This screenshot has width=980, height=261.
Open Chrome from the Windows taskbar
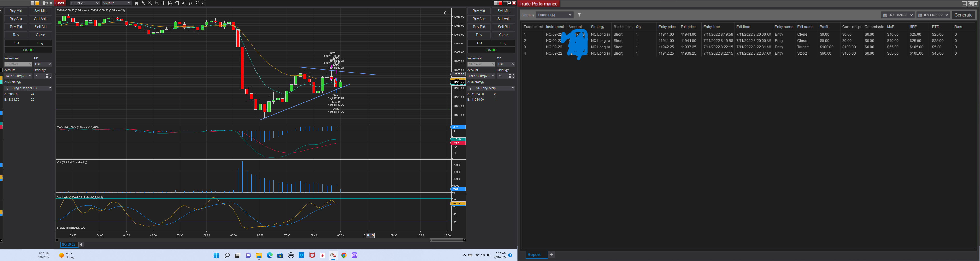tap(344, 255)
